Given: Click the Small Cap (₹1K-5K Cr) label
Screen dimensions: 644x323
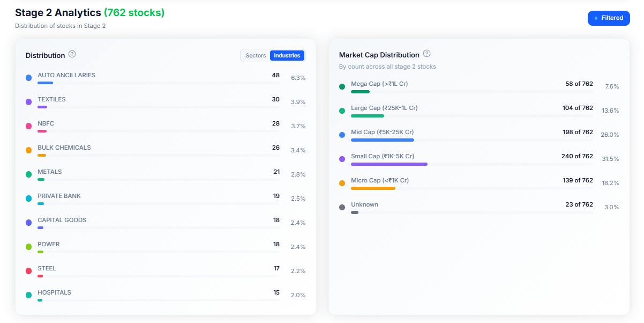Looking at the screenshot, I should (383, 156).
